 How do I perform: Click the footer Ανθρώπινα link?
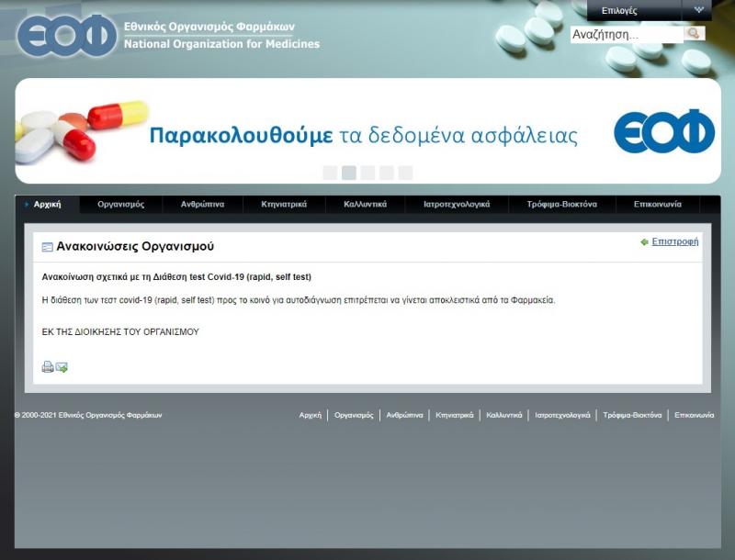(404, 415)
